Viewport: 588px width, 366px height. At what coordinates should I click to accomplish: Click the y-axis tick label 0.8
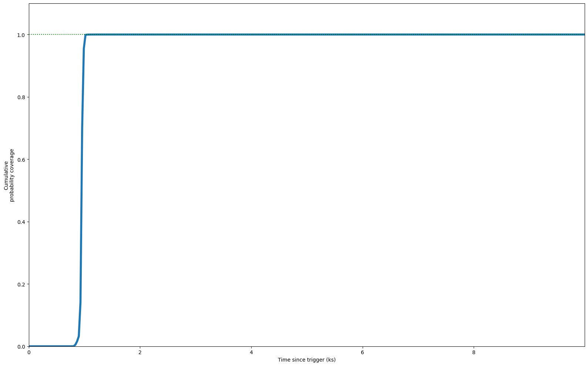click(x=21, y=97)
